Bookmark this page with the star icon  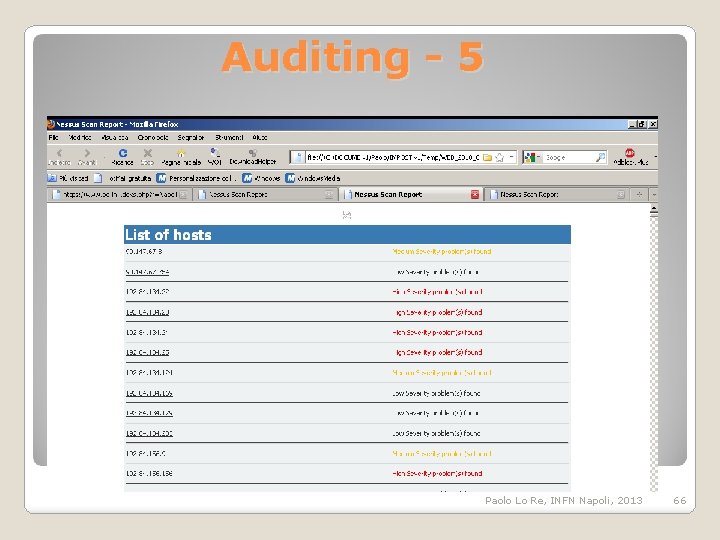(500, 158)
